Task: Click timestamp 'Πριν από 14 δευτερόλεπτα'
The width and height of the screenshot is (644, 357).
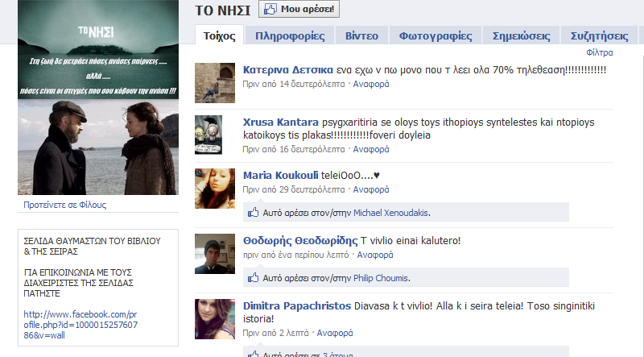Action: 294,84
